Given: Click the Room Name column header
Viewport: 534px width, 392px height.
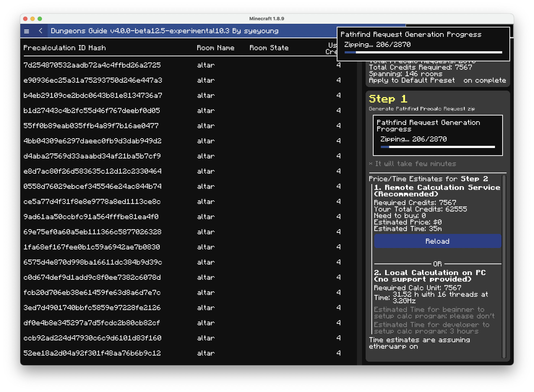Looking at the screenshot, I should point(216,48).
